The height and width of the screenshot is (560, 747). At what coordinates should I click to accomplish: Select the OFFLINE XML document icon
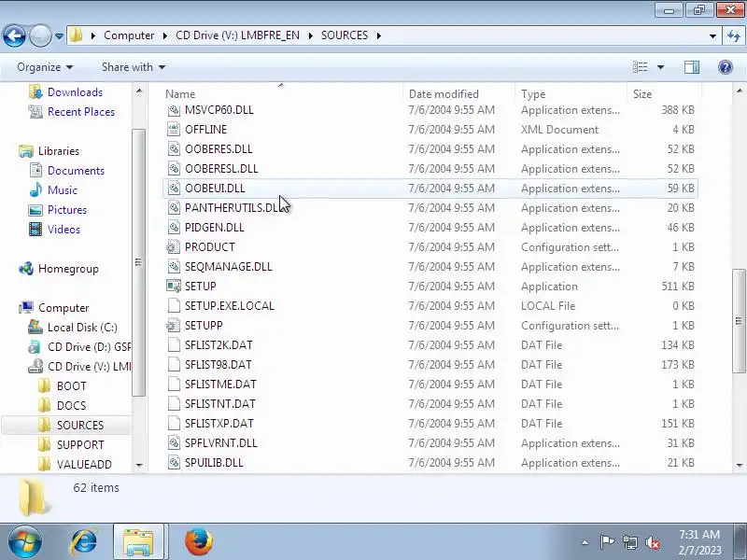click(174, 130)
